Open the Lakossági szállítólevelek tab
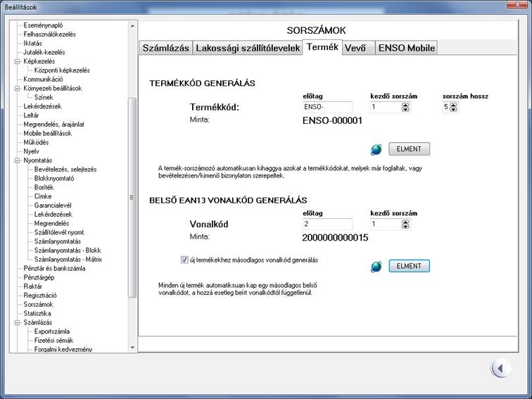Viewport: 532px width, 399px height. pos(248,48)
